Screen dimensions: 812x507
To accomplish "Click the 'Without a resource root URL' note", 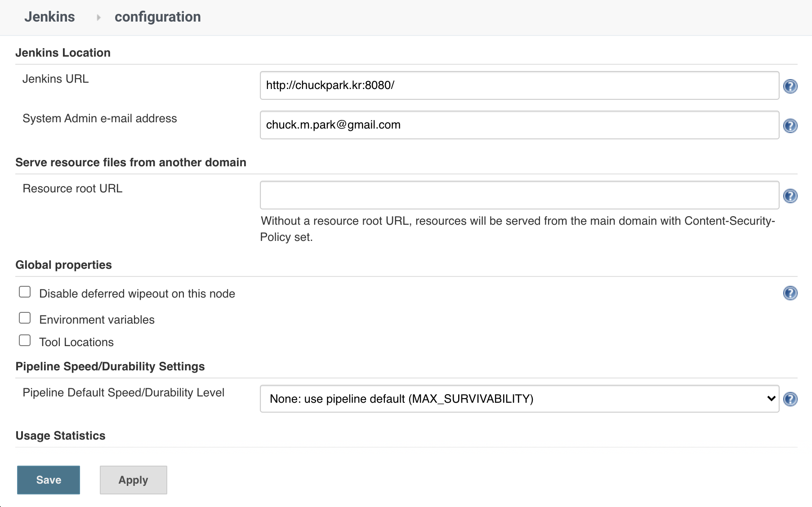I will 518,229.
